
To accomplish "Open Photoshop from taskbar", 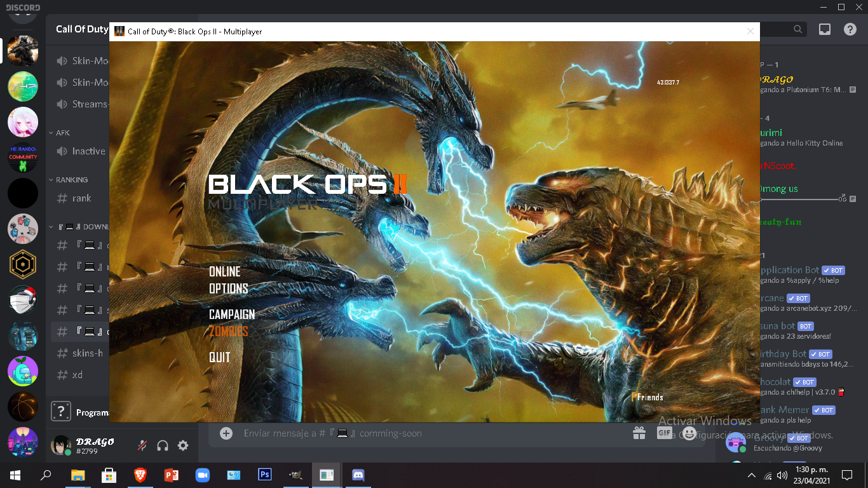I will pos(264,475).
